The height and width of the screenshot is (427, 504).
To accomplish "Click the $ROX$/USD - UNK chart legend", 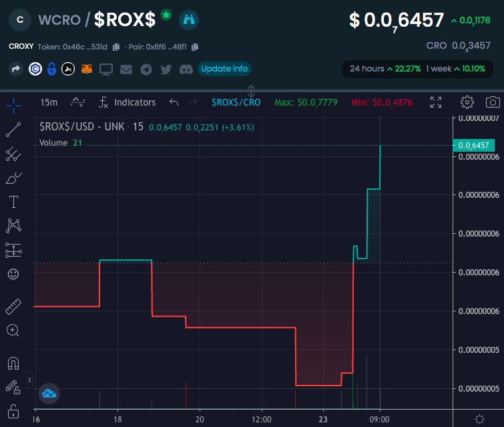I will click(x=91, y=127).
